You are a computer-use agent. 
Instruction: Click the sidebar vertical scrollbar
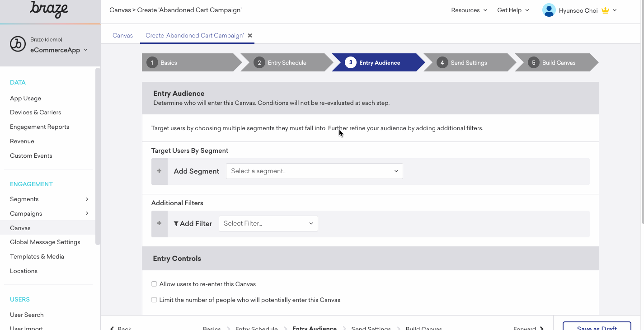click(98, 156)
